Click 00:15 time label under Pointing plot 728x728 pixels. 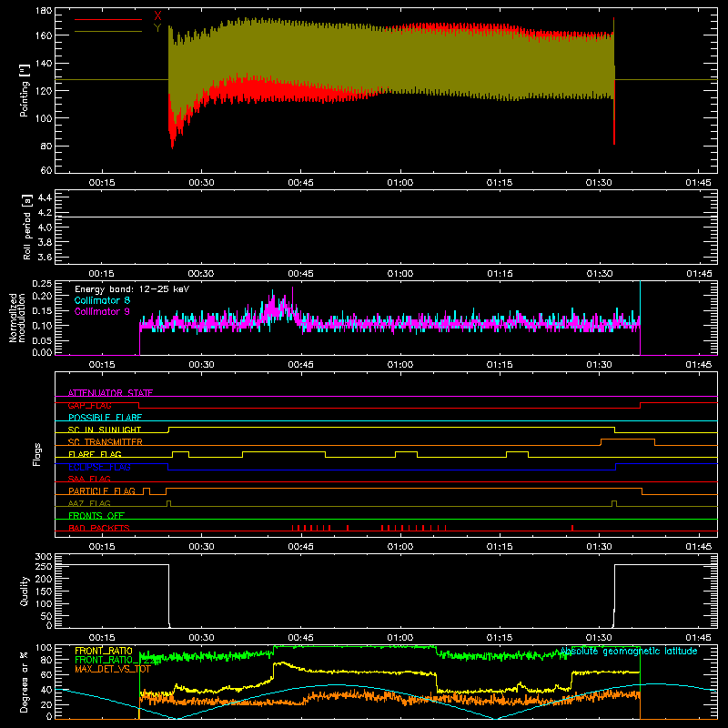[x=102, y=183]
